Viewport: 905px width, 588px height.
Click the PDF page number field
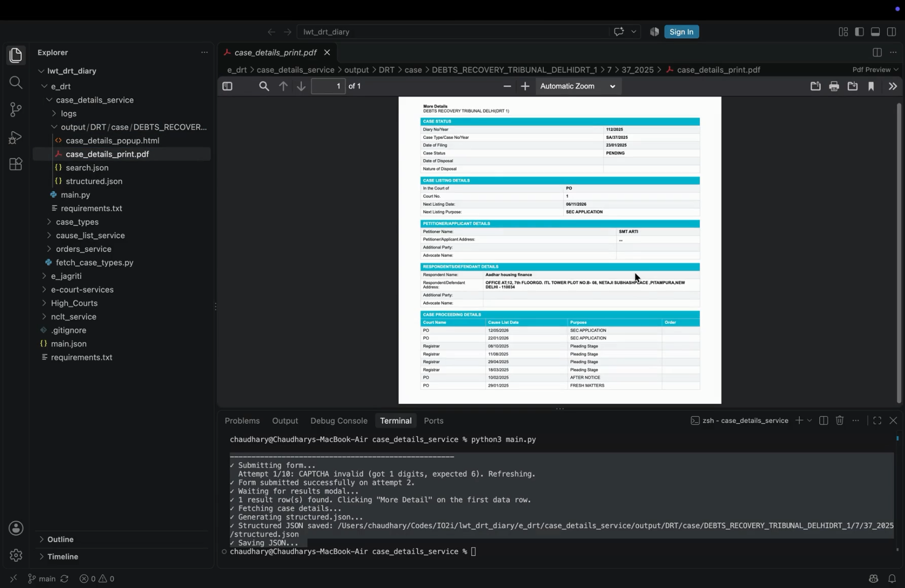[x=329, y=86]
